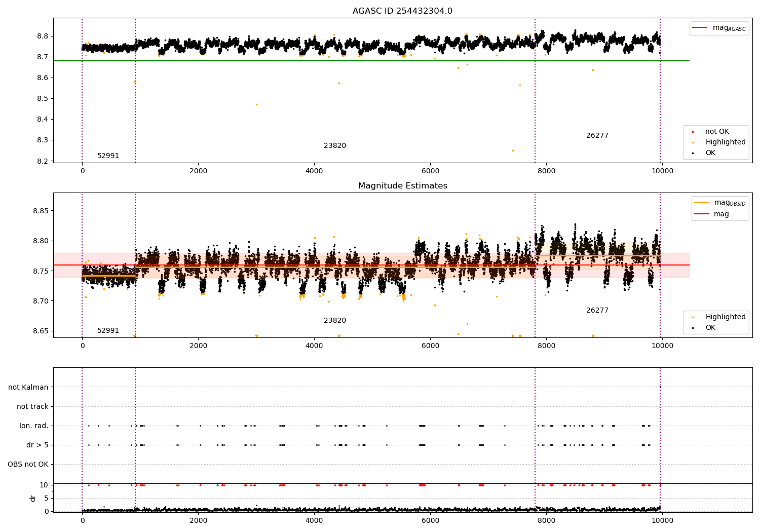Click 'OK' in the Magnitude Estimates legend
Image resolution: width=760 pixels, height=532 pixels.
710,328
